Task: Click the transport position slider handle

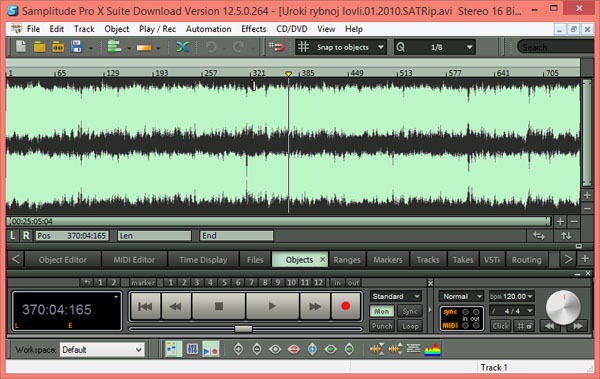Action: pos(243,329)
